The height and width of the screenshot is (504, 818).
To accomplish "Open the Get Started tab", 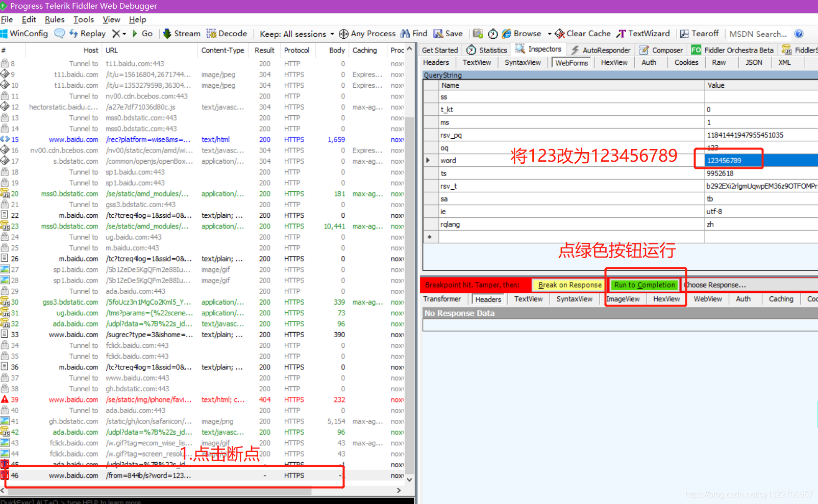I will point(440,50).
